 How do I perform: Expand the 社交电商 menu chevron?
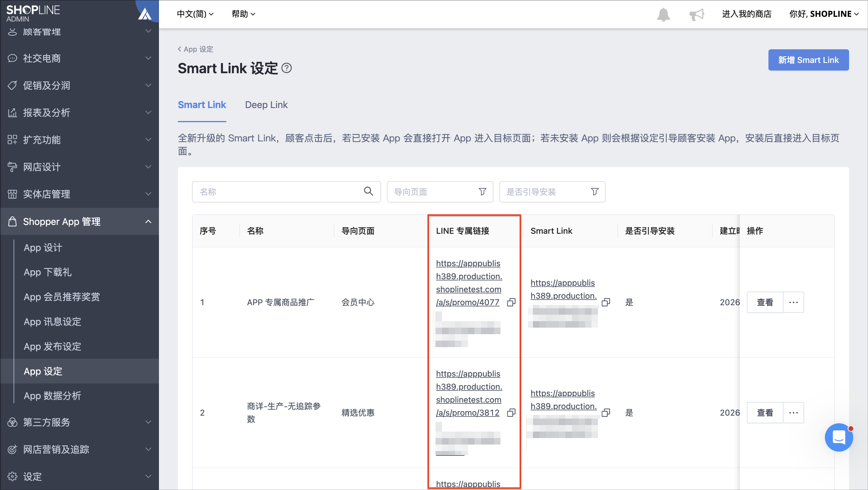pyautogui.click(x=148, y=58)
